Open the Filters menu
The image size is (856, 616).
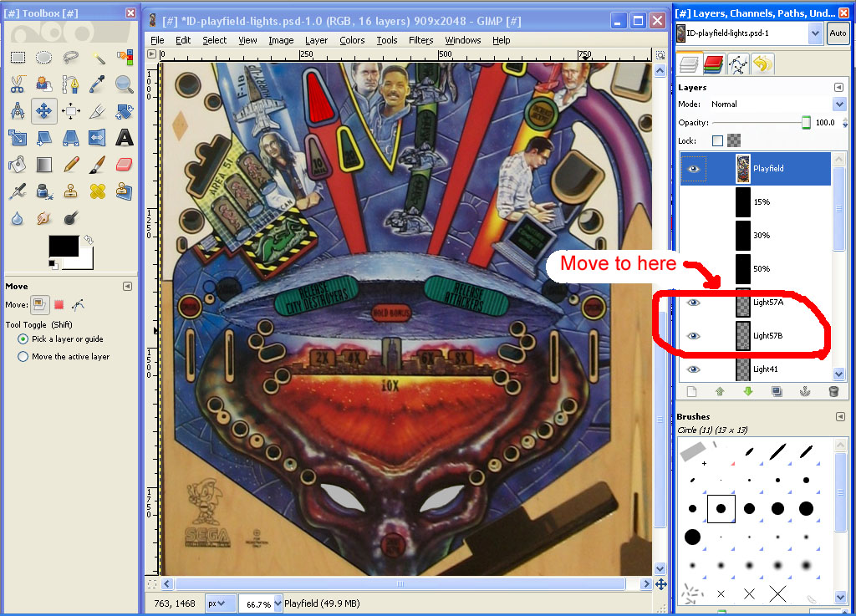coord(420,40)
